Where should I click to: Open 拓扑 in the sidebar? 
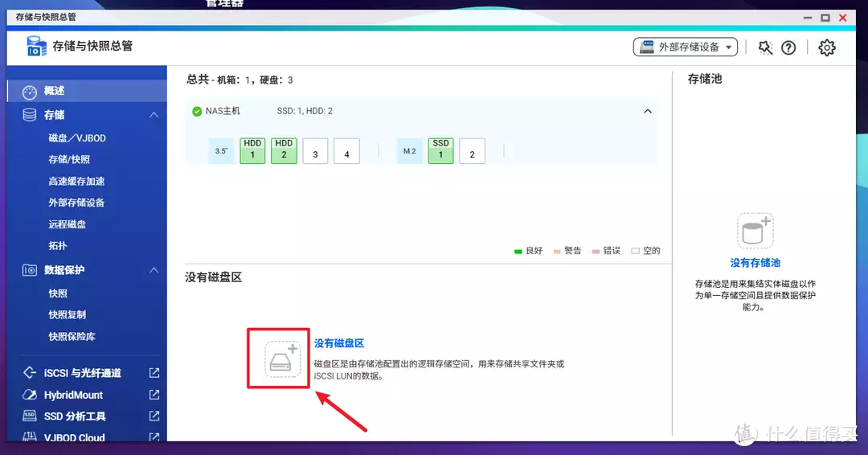tap(58, 246)
